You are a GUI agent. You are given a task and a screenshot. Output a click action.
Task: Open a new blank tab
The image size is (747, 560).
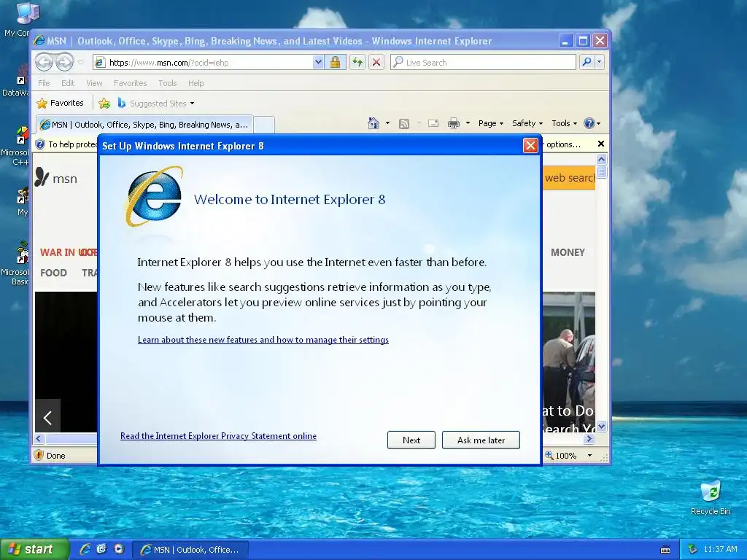tap(264, 124)
